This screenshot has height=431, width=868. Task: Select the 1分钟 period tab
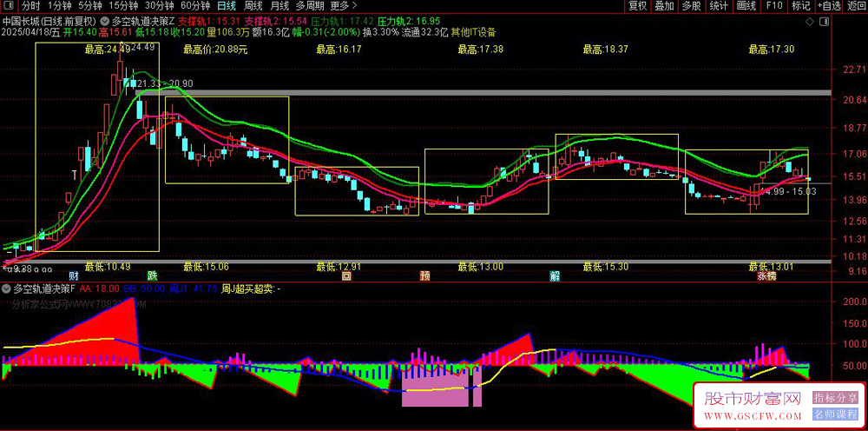[x=59, y=6]
